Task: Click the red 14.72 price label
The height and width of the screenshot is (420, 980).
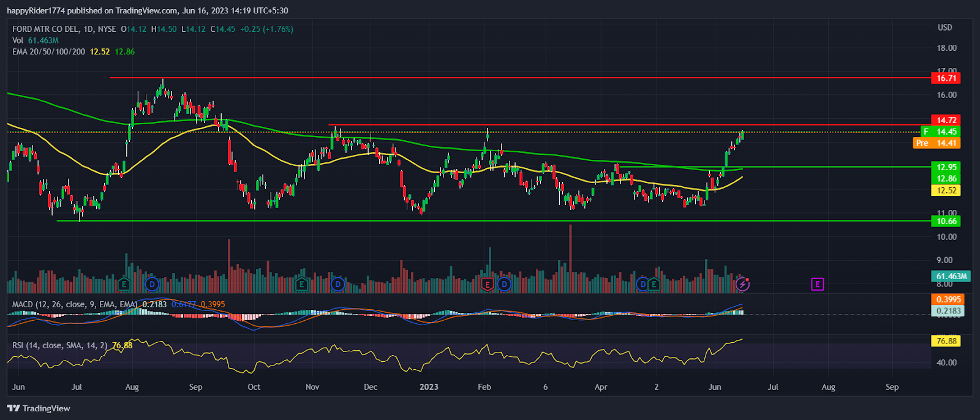Action: click(946, 120)
